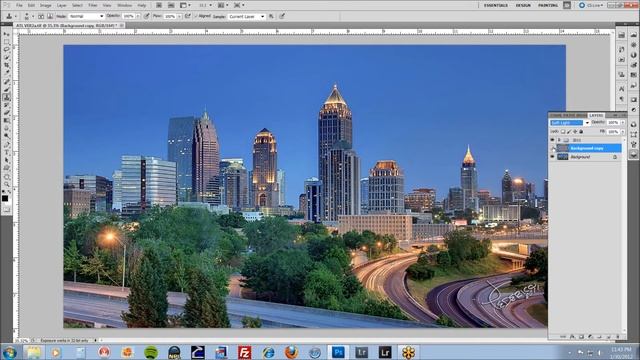Select the History Brush tool

point(7,105)
